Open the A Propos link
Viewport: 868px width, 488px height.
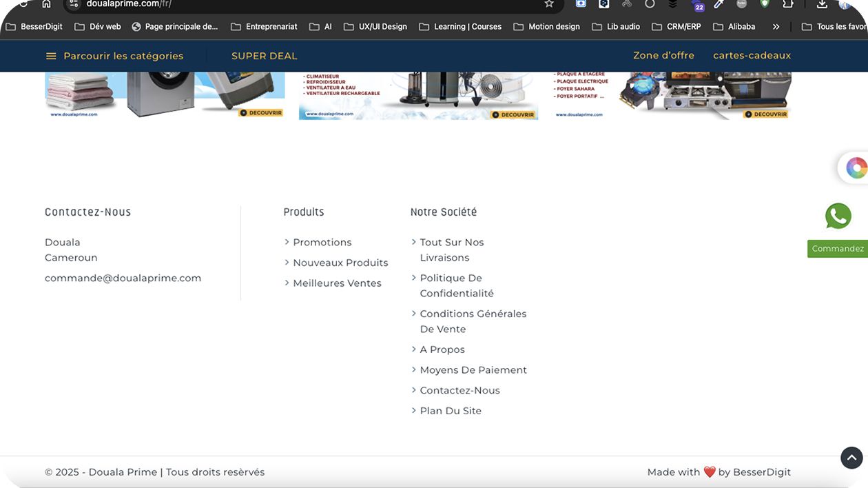pos(442,349)
